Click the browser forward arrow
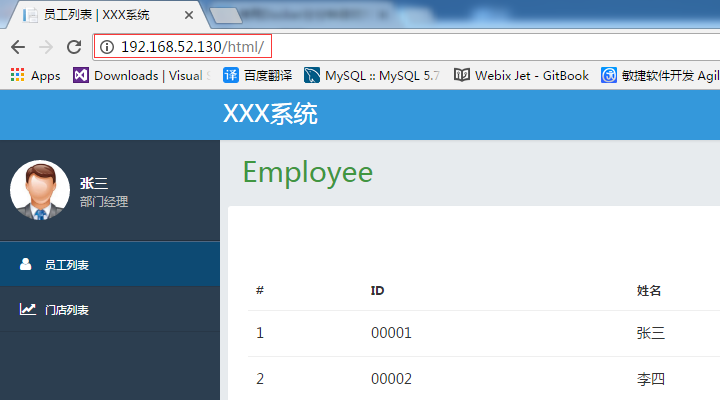 [x=46, y=47]
